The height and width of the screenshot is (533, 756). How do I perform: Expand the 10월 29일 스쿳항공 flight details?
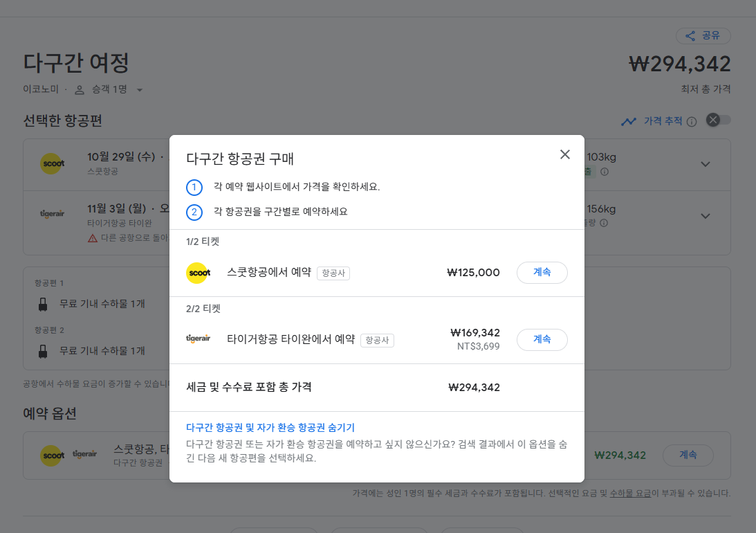pos(705,165)
